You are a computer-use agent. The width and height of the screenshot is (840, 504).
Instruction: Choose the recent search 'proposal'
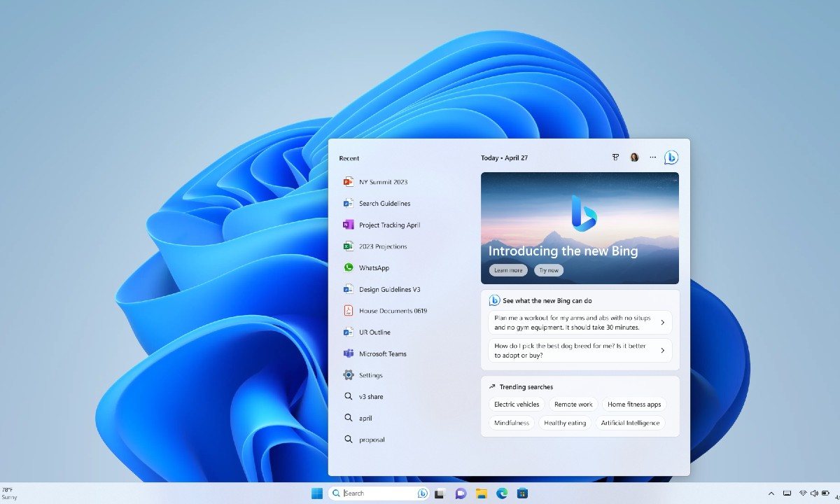[x=371, y=440]
